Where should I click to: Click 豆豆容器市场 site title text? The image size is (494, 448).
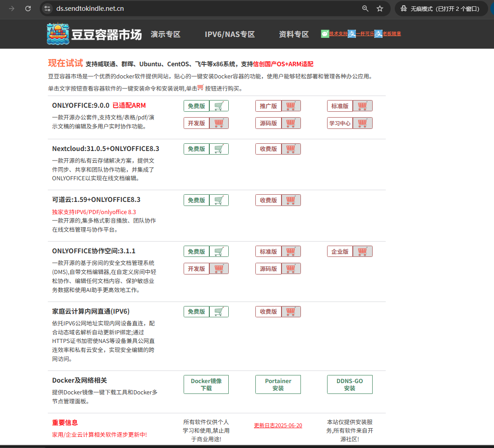[106, 35]
